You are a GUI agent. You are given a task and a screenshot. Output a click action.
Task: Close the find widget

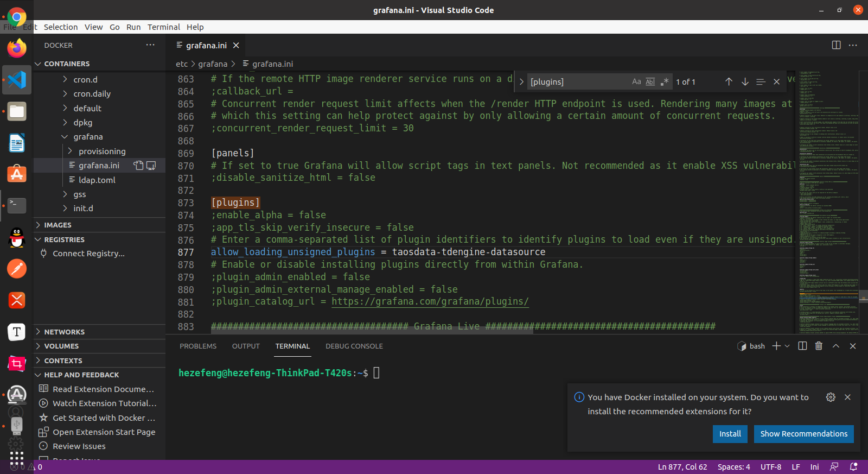(776, 81)
